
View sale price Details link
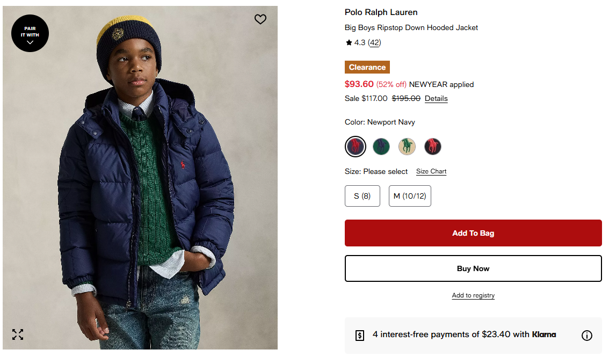point(436,99)
